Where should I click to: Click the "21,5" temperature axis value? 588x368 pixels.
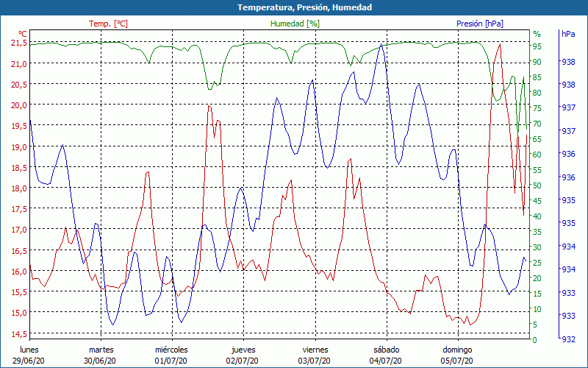tap(19, 43)
